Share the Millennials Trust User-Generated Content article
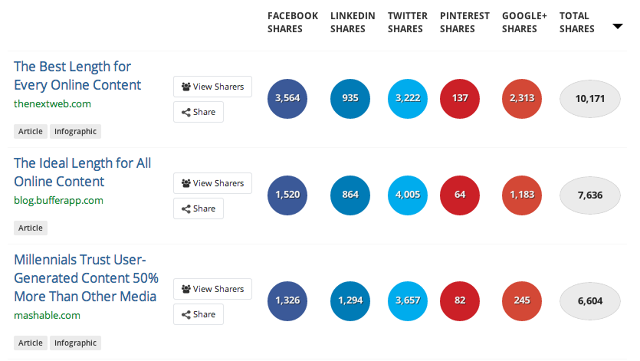This screenshot has width=640, height=361. 198,314
